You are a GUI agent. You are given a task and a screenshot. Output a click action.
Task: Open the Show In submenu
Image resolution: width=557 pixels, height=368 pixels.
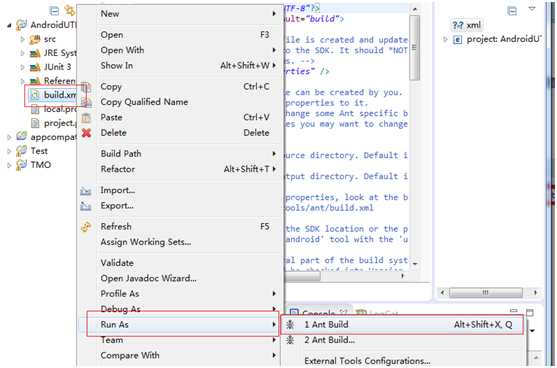[x=181, y=65]
